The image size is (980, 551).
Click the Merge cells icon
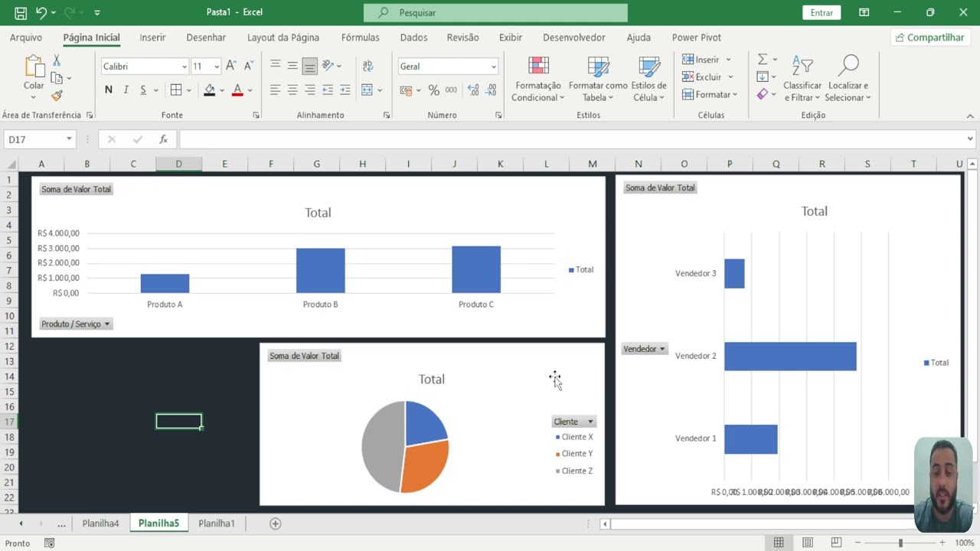[x=367, y=90]
